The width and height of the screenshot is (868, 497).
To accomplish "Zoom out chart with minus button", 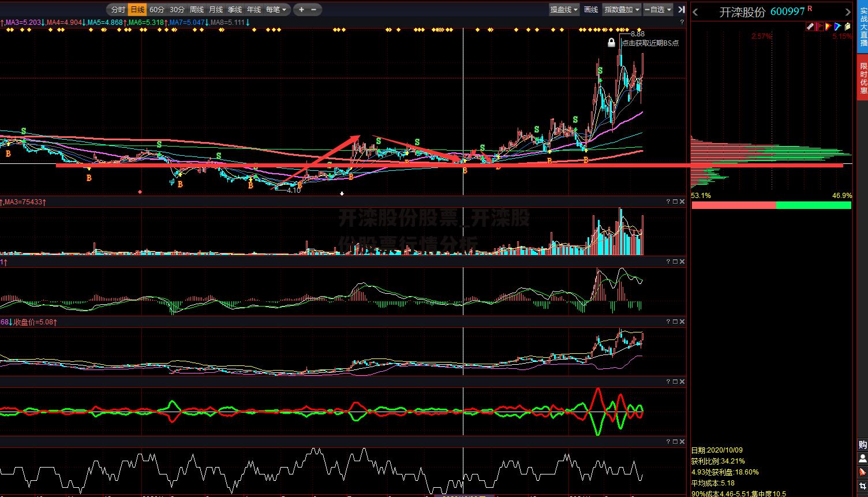I will 313,9.
